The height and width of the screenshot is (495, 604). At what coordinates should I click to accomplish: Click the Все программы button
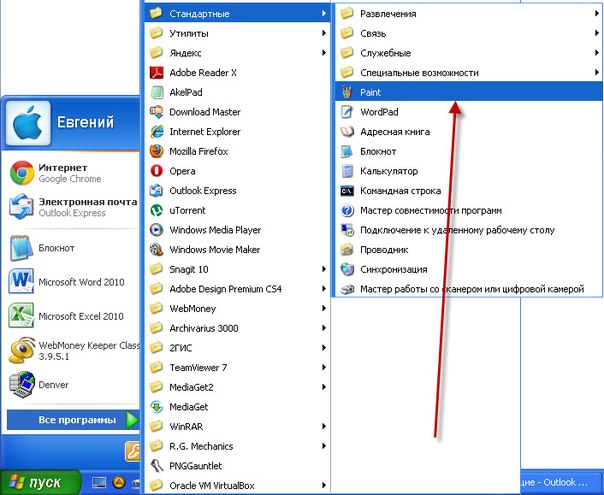[73, 420]
